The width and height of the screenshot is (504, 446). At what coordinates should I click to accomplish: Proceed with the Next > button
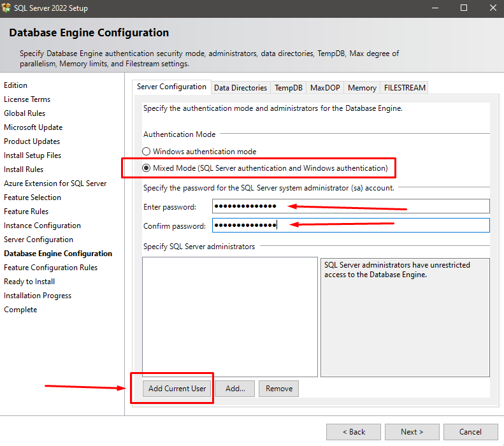[412, 432]
